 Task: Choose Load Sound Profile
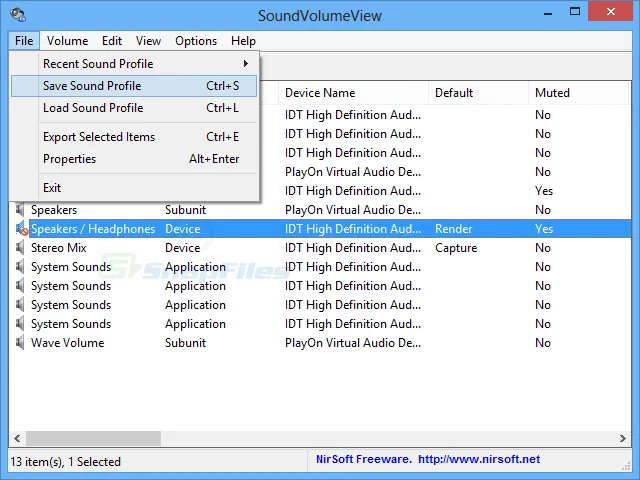click(134, 108)
